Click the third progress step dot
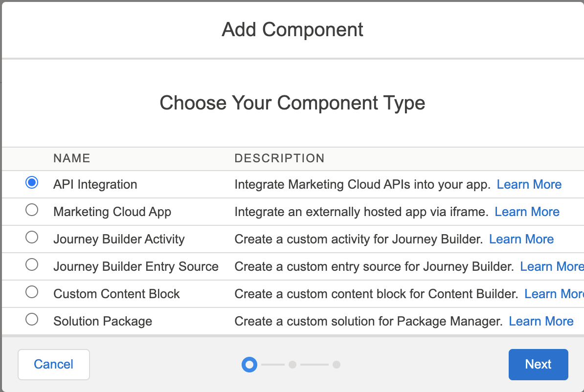This screenshot has width=584, height=392. (336, 365)
